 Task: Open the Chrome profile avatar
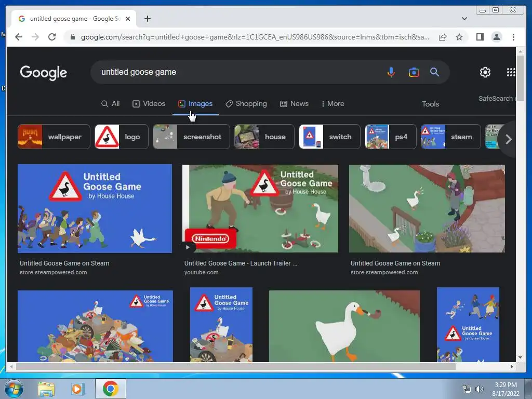click(x=496, y=37)
